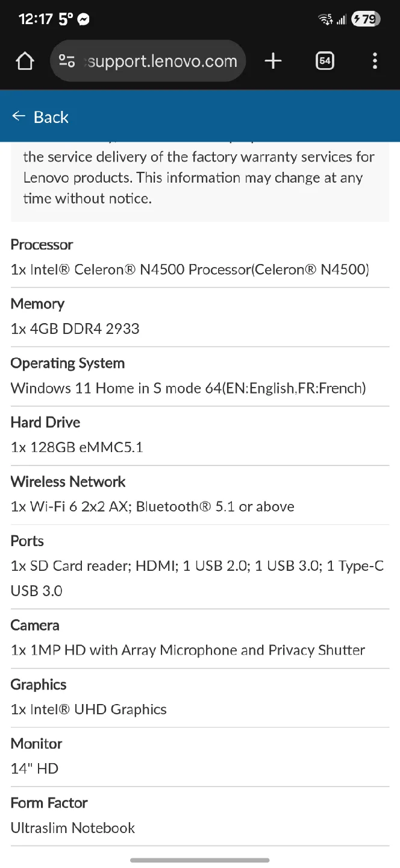Tap the Home icon in the browser toolbar
The image size is (400, 868).
point(25,60)
